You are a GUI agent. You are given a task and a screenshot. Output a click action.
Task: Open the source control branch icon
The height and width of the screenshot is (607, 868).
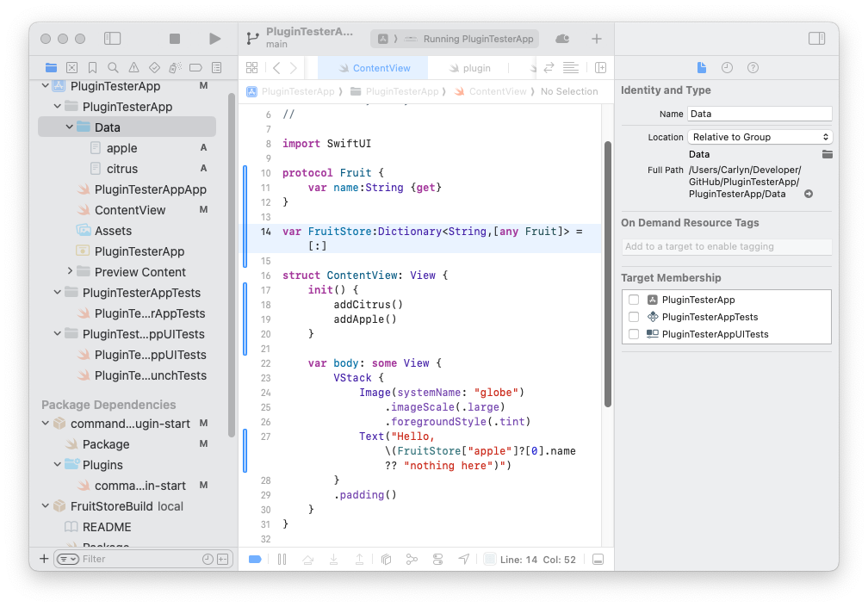click(252, 38)
